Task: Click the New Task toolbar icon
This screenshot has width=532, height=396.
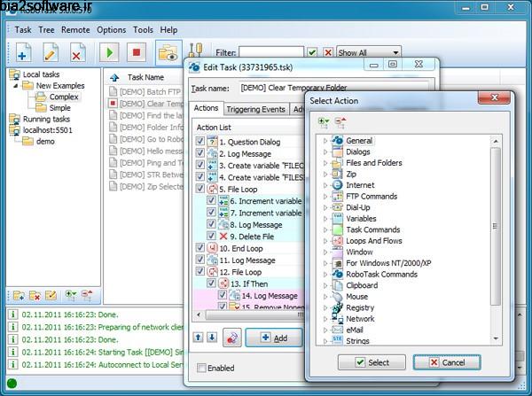Action: (x=22, y=53)
